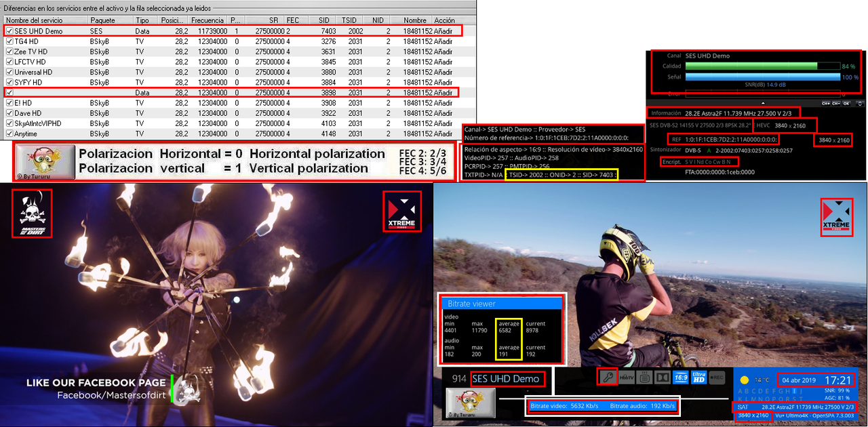
Task: Uncheck the TG4 HD service checkbox
Action: [x=9, y=41]
